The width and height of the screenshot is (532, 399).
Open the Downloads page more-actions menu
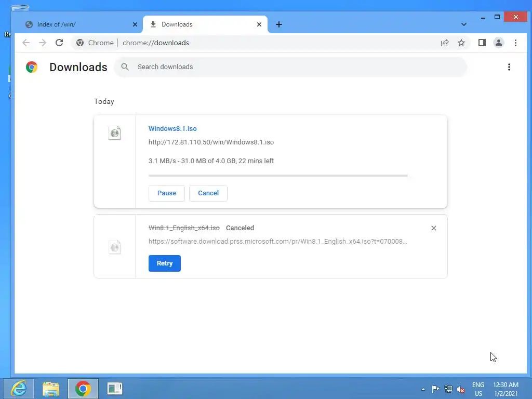point(509,67)
